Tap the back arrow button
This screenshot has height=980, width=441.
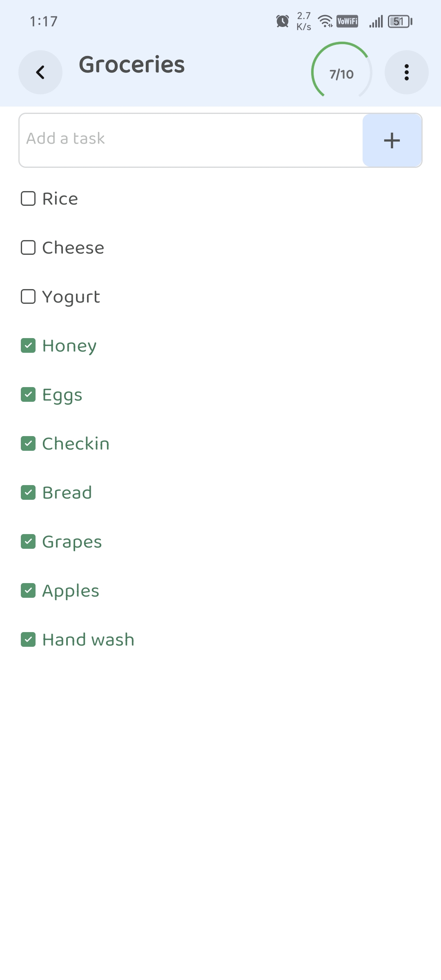[x=40, y=72]
